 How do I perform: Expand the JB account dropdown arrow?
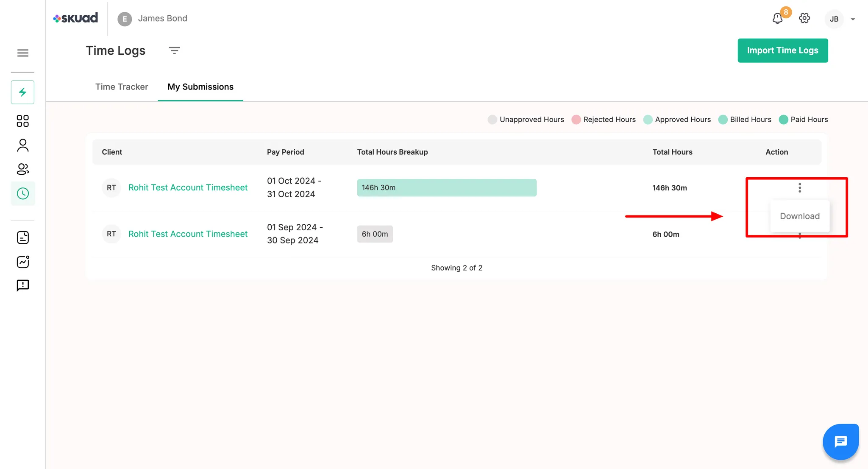(853, 19)
